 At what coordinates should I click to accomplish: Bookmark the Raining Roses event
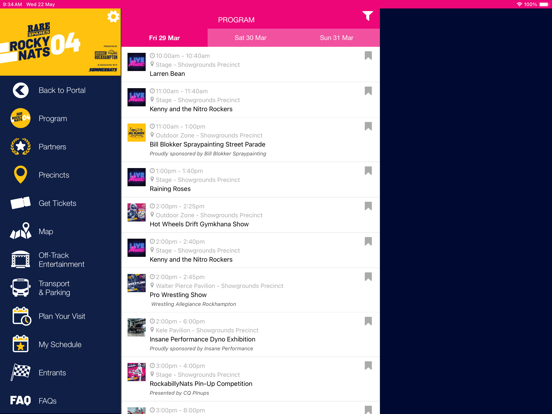click(368, 171)
